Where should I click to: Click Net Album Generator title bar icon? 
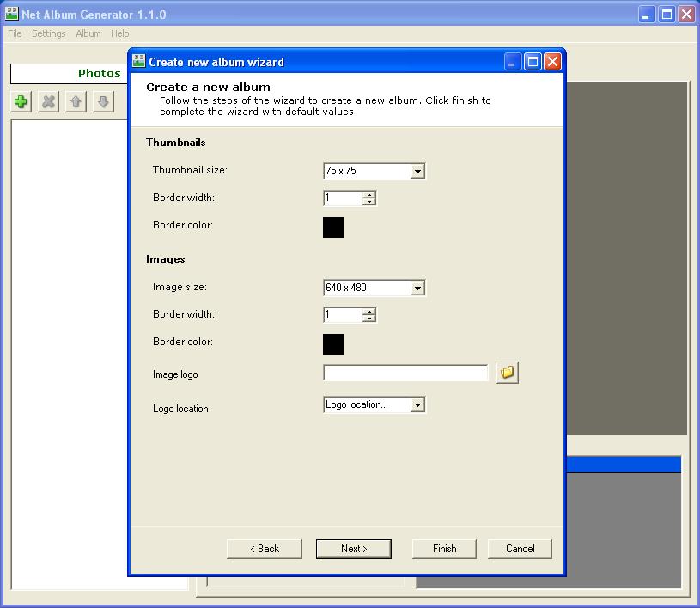tap(12, 14)
